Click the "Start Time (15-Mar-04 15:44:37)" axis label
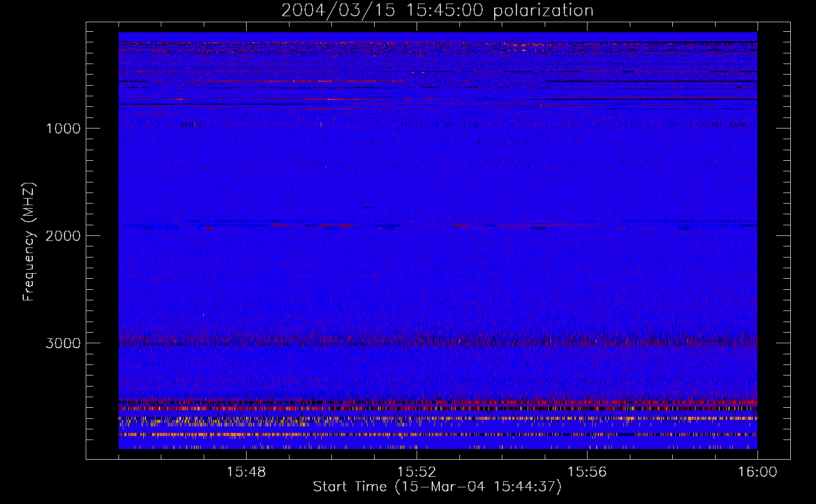This screenshot has width=816, height=504. tap(437, 487)
